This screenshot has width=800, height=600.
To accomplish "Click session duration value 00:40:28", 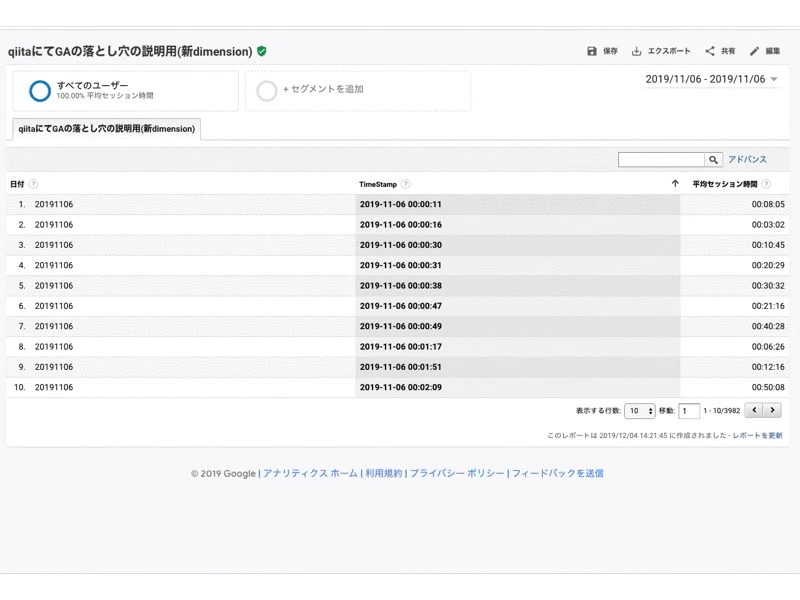I will coord(768,326).
